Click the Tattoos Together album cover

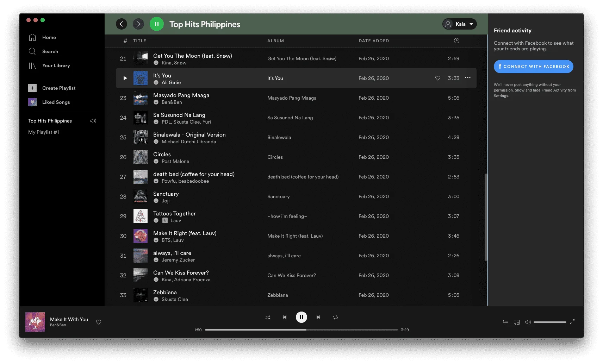pyautogui.click(x=141, y=216)
